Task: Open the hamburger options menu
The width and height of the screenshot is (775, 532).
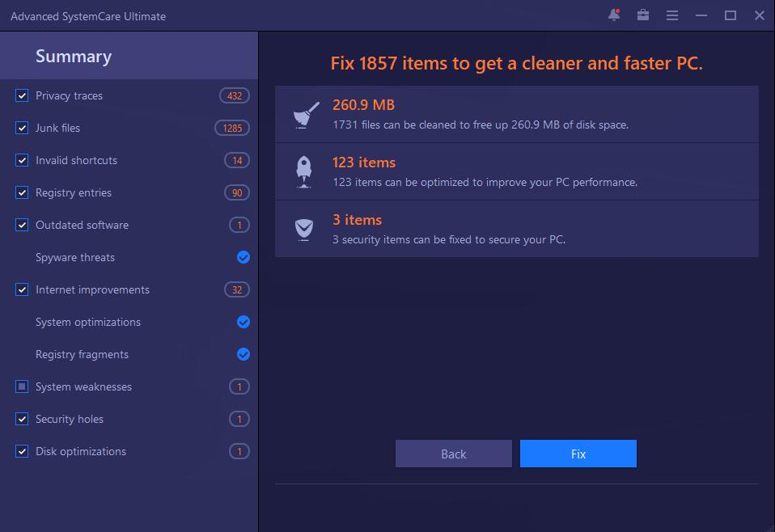Action: pyautogui.click(x=671, y=15)
